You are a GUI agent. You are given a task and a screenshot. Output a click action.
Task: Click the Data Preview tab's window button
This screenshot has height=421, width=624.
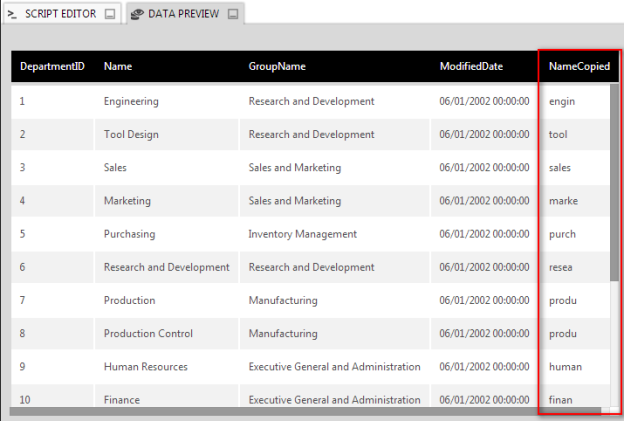coord(232,14)
